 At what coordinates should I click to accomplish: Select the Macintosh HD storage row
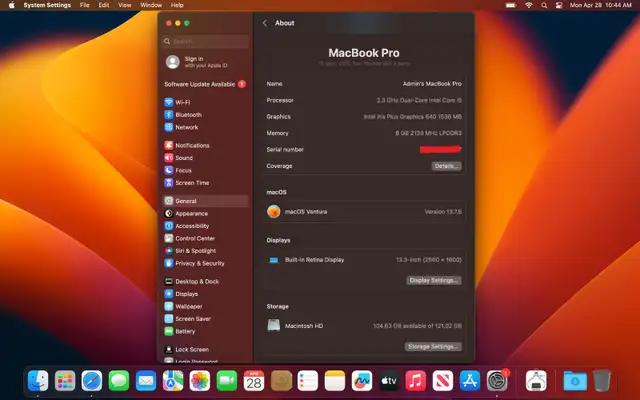[x=364, y=326]
